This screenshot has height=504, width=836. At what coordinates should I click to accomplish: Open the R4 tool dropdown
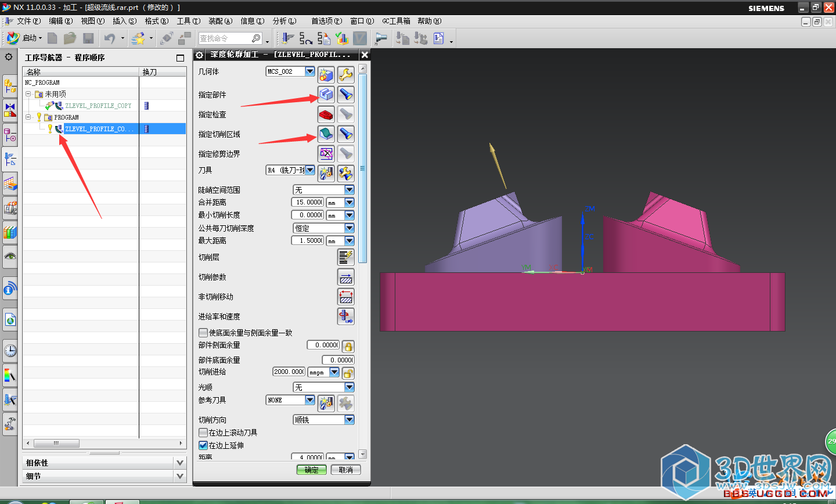point(310,170)
